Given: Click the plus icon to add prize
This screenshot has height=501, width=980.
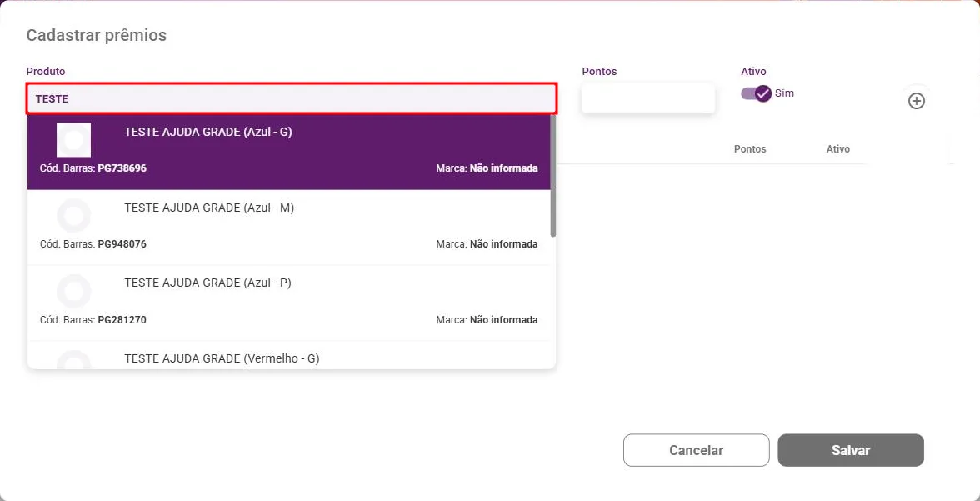Looking at the screenshot, I should click(917, 101).
